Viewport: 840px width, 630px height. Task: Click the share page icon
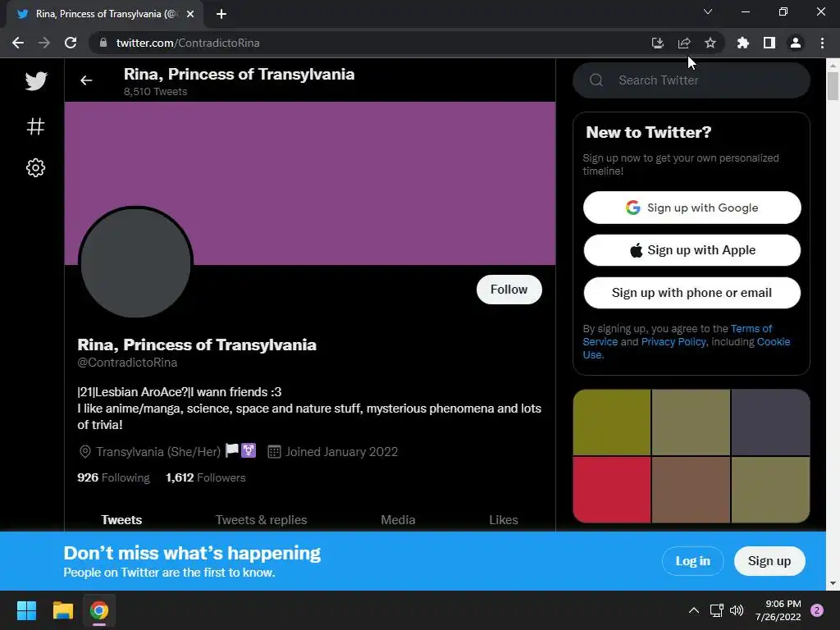pos(684,43)
